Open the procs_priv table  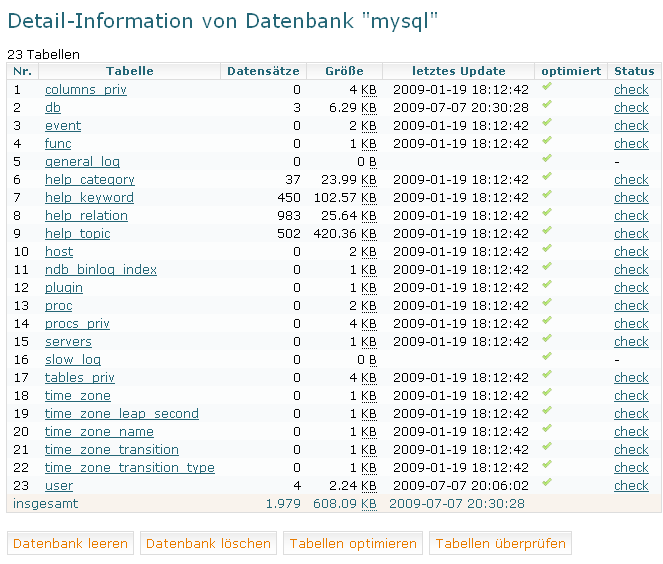point(77,323)
